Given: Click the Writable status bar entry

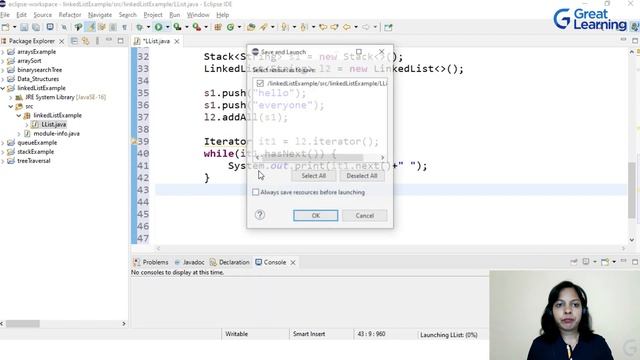Looking at the screenshot, I should pyautogui.click(x=236, y=334).
